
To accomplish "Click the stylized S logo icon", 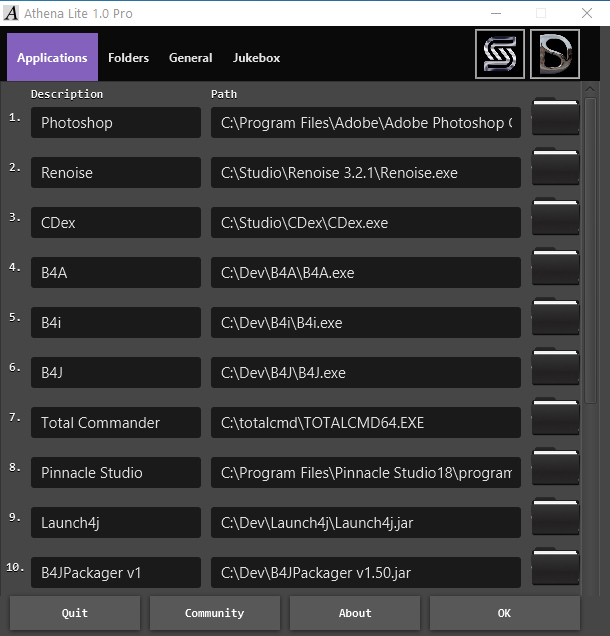I will pyautogui.click(x=499, y=54).
